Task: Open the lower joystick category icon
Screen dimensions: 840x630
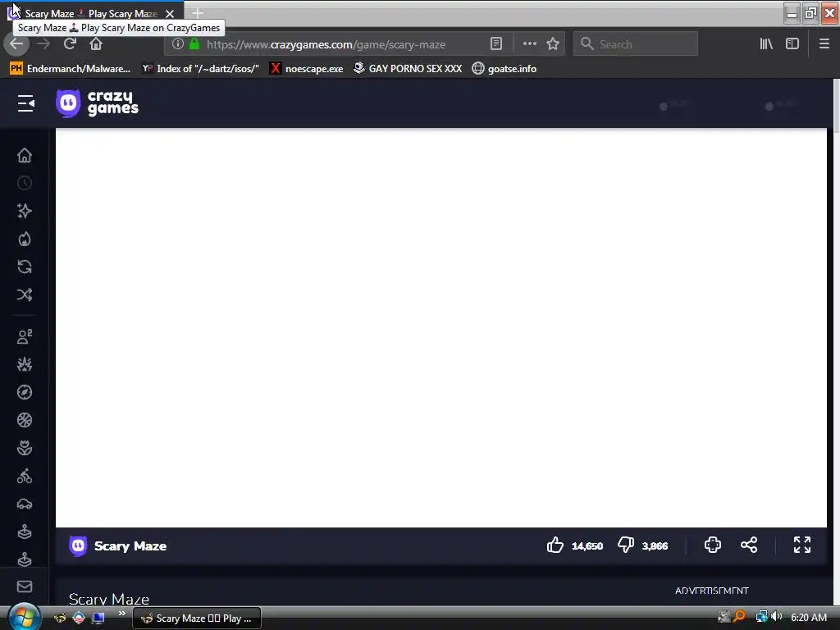Action: click(25, 559)
